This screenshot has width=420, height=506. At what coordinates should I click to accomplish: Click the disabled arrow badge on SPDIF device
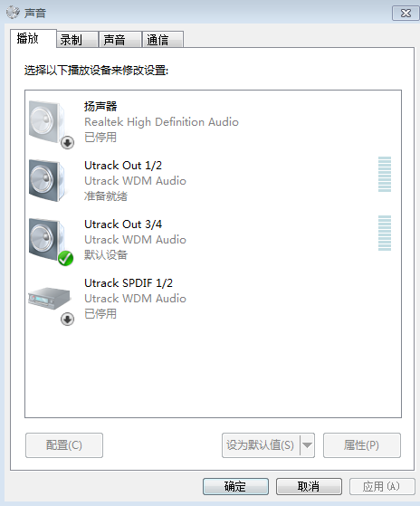click(67, 320)
